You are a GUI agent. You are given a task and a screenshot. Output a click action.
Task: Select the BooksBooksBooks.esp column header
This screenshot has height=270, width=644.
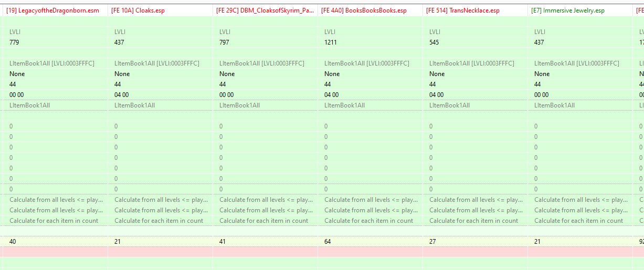(370, 10)
